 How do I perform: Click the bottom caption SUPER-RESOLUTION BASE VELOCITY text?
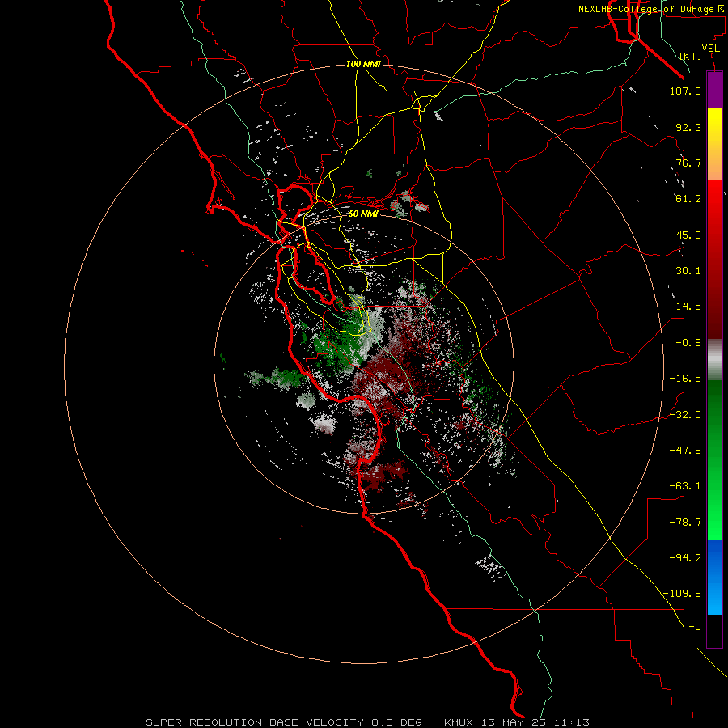255,722
